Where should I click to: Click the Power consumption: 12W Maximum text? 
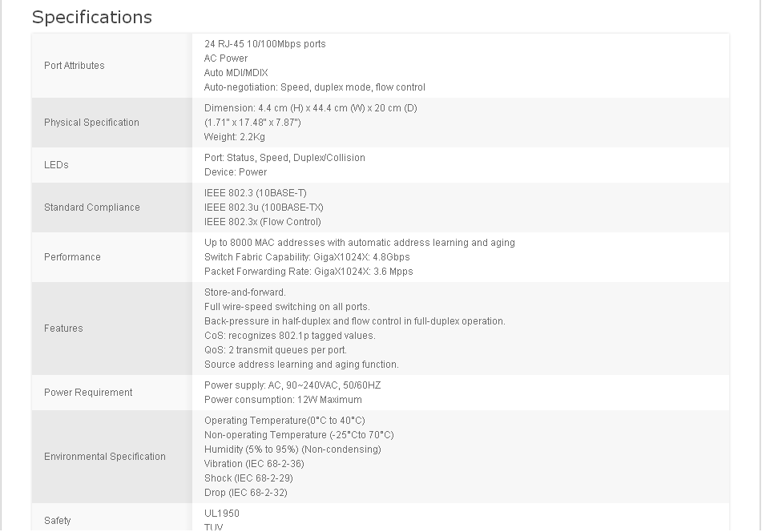(x=283, y=400)
